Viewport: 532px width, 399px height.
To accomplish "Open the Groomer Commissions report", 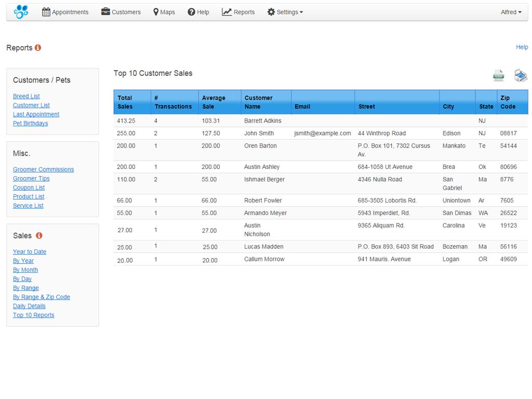I will (x=43, y=169).
